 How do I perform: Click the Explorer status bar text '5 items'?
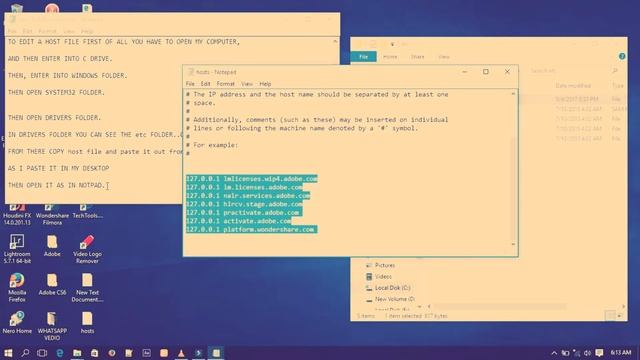coord(366,316)
